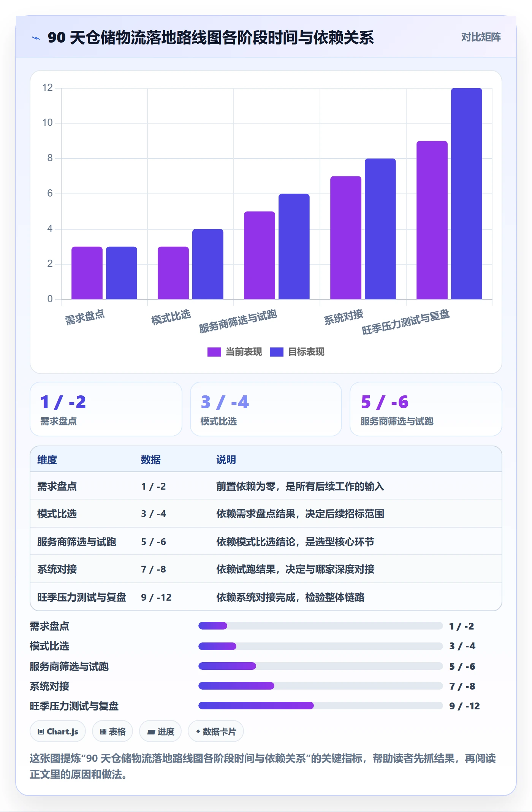Viewport: 532px width, 812px height.
Task: Click the 说明 table column header
Action: 226,460
